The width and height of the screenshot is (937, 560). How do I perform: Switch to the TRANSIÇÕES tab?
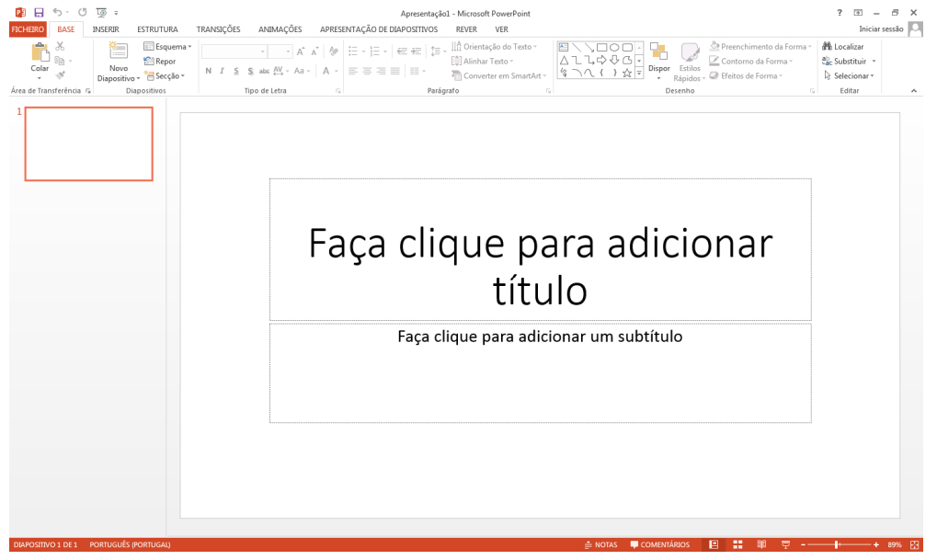tap(218, 29)
